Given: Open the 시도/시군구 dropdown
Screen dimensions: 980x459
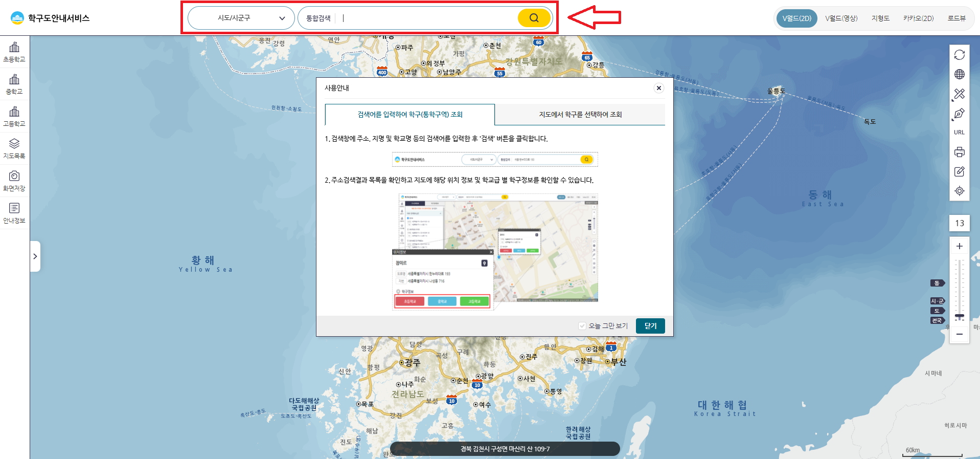Looking at the screenshot, I should [x=241, y=18].
